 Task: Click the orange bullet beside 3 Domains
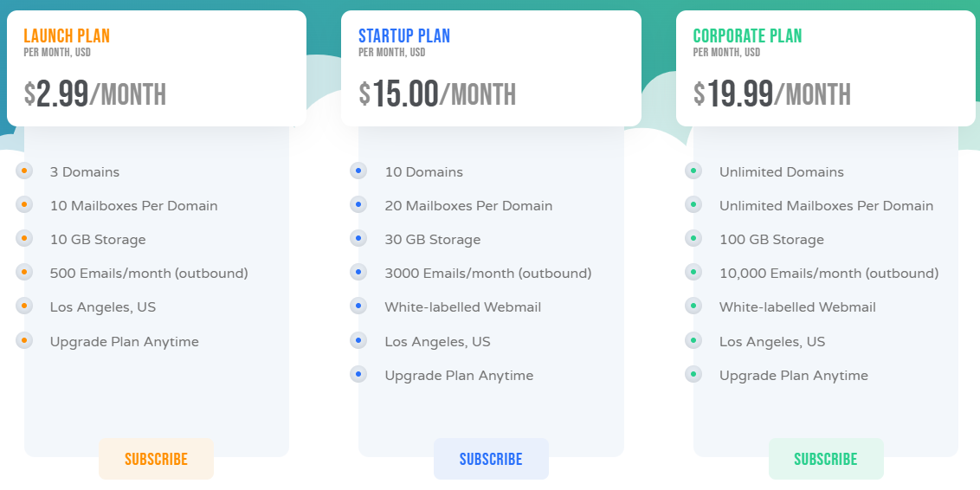[24, 171]
